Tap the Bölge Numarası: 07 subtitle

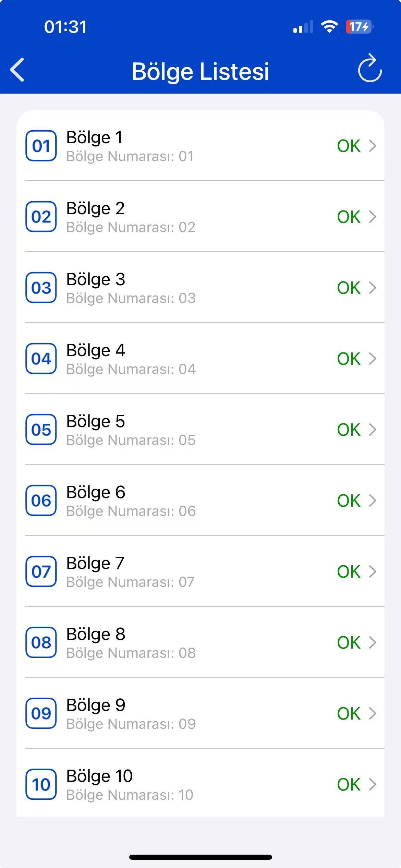tap(130, 582)
